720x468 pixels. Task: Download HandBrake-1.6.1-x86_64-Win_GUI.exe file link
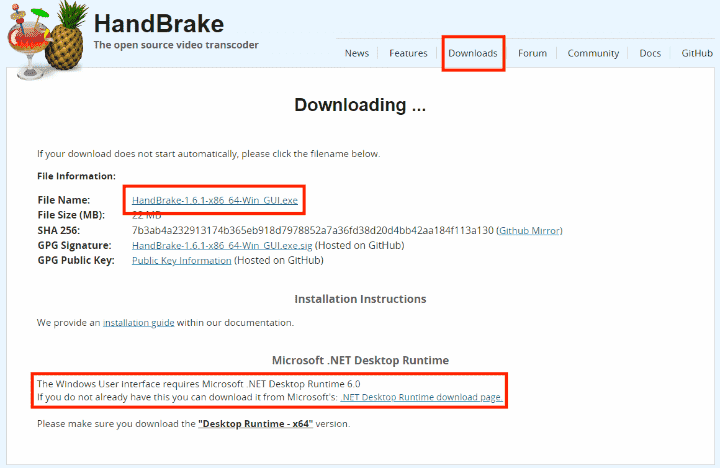(x=214, y=200)
